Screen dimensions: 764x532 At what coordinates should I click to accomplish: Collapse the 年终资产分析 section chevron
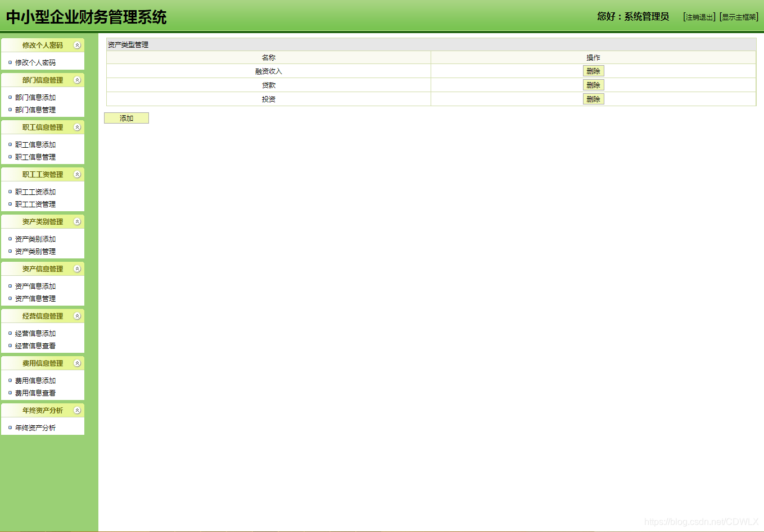tap(78, 411)
